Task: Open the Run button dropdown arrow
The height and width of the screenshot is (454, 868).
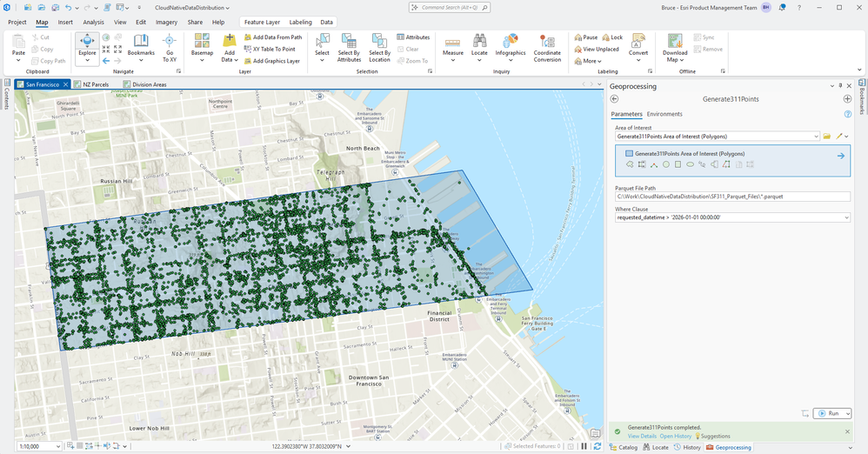Action: click(x=847, y=414)
